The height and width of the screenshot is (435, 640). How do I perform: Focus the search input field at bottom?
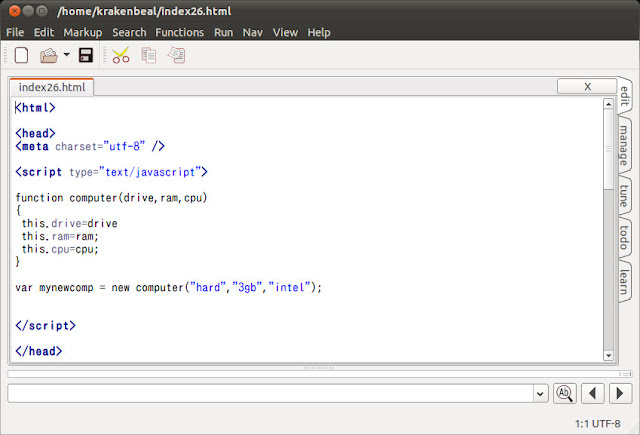pyautogui.click(x=271, y=393)
